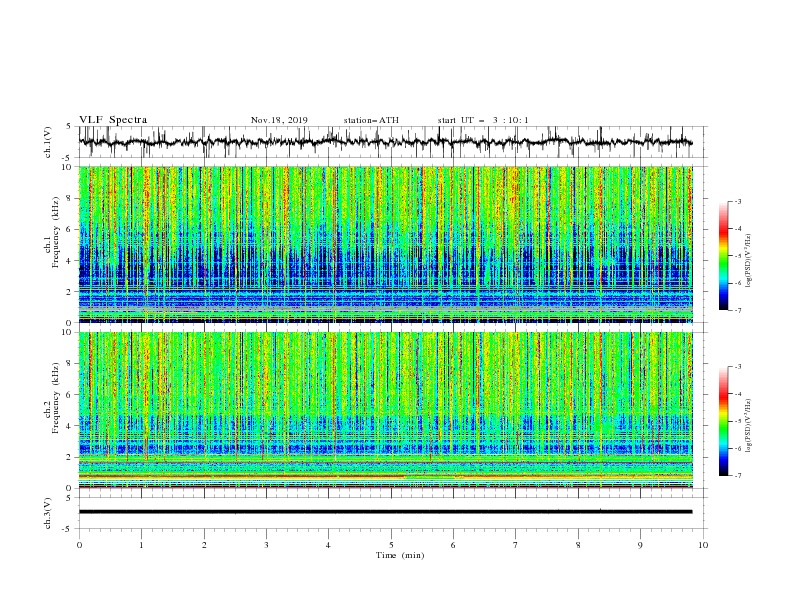Click lower color bar 'log(PSD)(V²/Hz)' label
792x612 pixels.
[x=749, y=426]
